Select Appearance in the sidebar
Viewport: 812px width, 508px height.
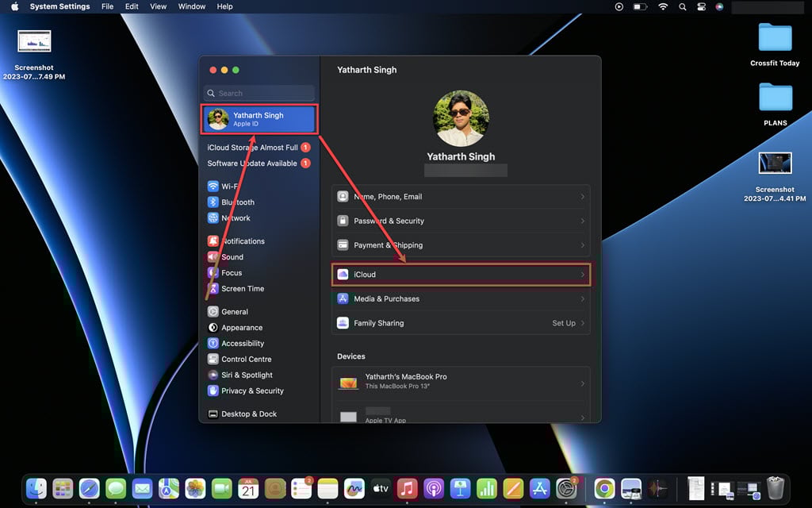pyautogui.click(x=235, y=328)
